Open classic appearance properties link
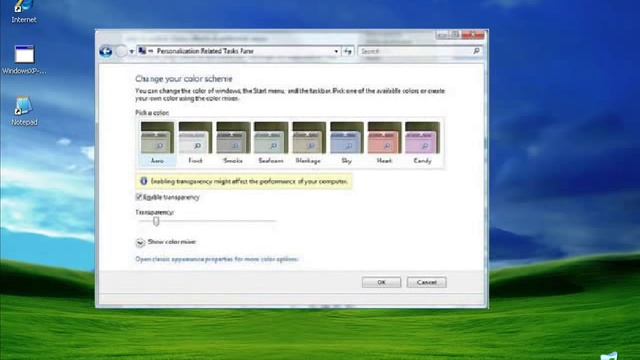The image size is (640, 360). point(216,259)
